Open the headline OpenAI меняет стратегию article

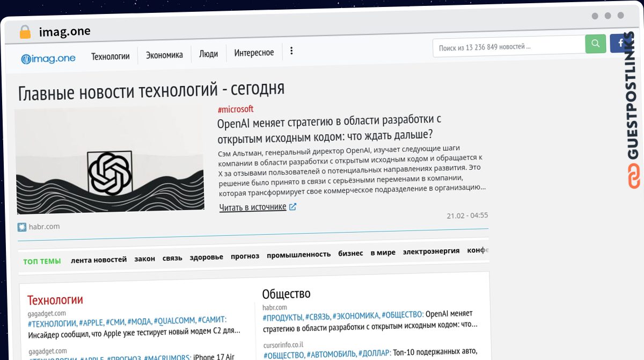click(x=330, y=128)
